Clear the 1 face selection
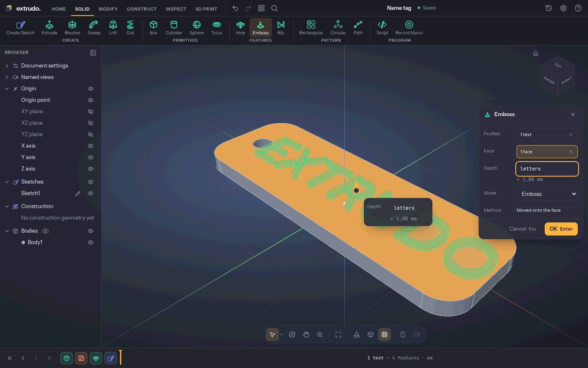The height and width of the screenshot is (368, 588). click(x=571, y=152)
